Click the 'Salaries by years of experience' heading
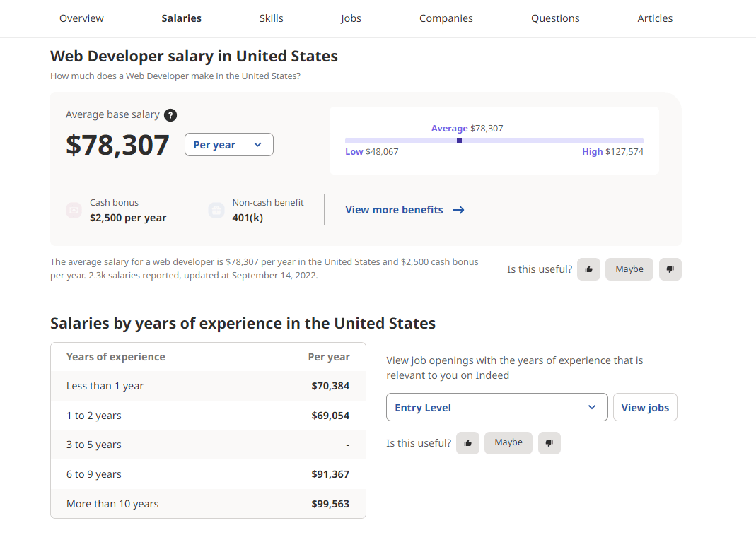756x535 pixels. tap(243, 324)
